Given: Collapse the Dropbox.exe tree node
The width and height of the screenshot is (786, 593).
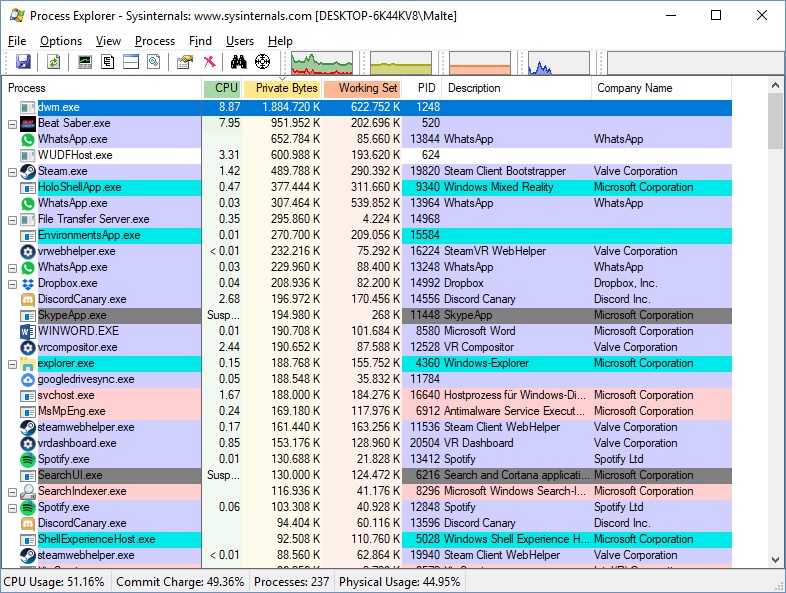Looking at the screenshot, I should [x=13, y=284].
